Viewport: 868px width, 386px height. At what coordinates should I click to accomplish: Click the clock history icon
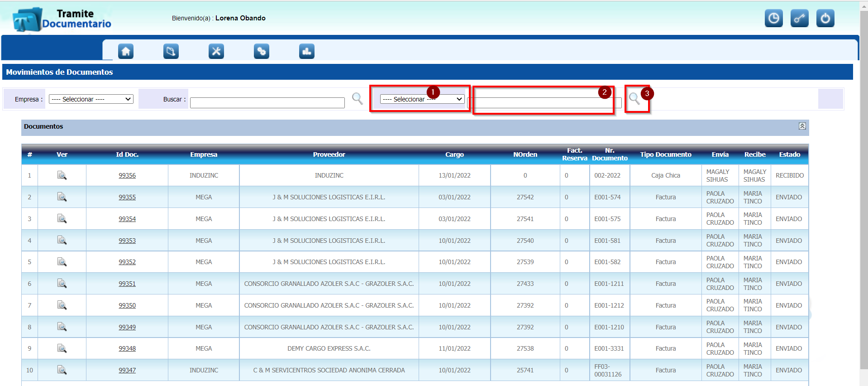(x=774, y=18)
